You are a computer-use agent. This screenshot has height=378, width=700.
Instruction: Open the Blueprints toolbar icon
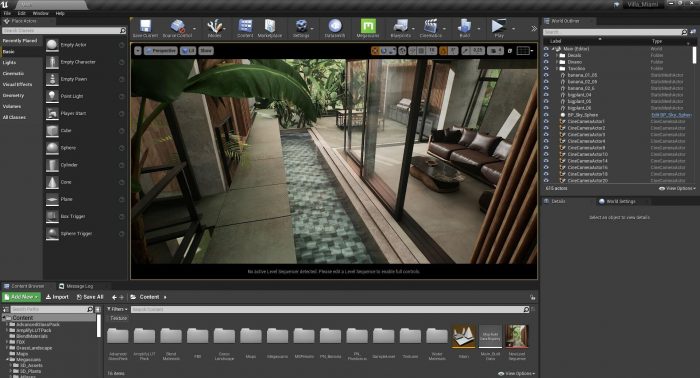tap(400, 28)
